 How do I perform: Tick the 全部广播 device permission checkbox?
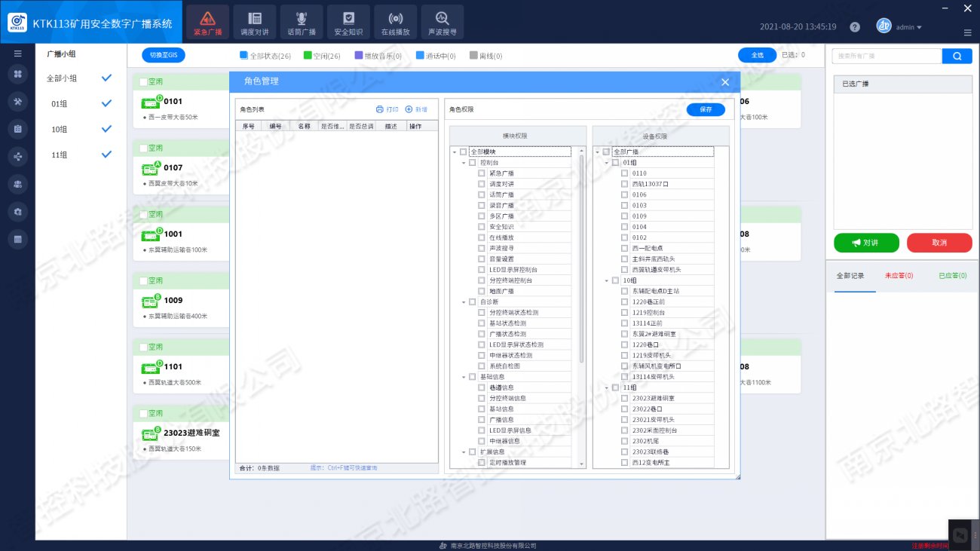[606, 152]
